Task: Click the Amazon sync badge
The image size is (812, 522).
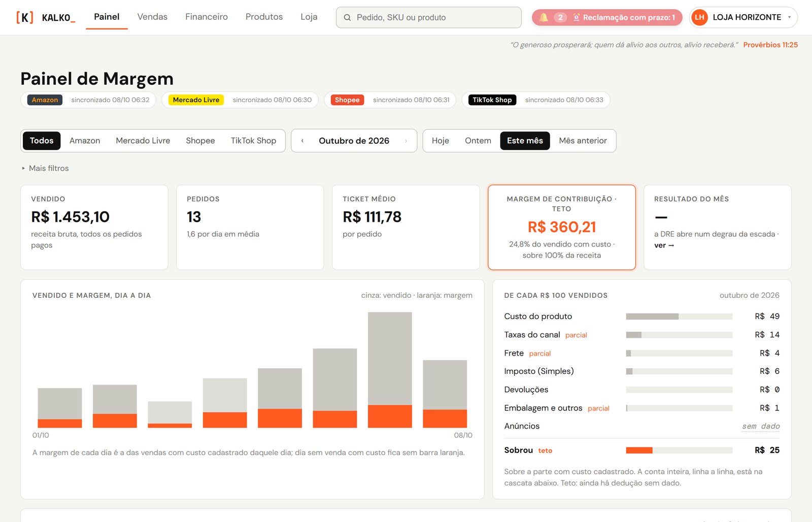Action: click(45, 100)
